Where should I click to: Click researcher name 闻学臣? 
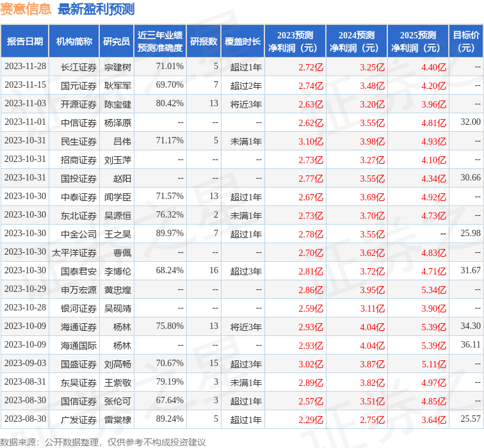(118, 197)
